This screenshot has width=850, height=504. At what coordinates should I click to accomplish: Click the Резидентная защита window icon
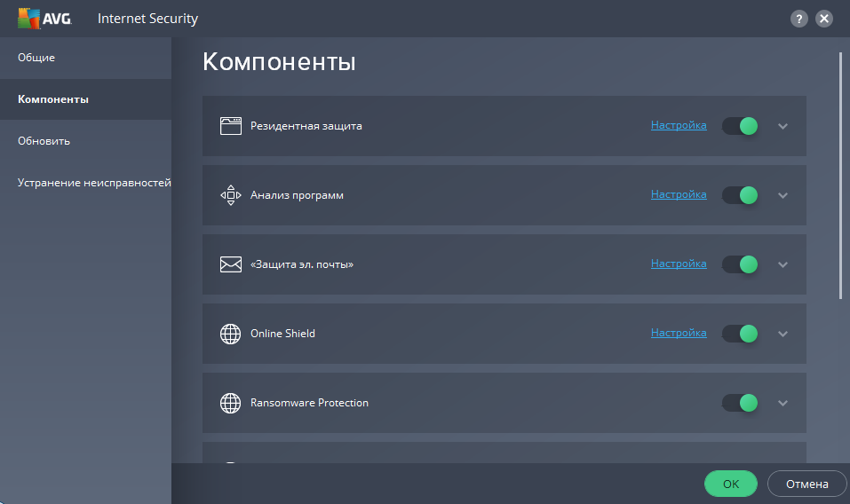point(230,126)
